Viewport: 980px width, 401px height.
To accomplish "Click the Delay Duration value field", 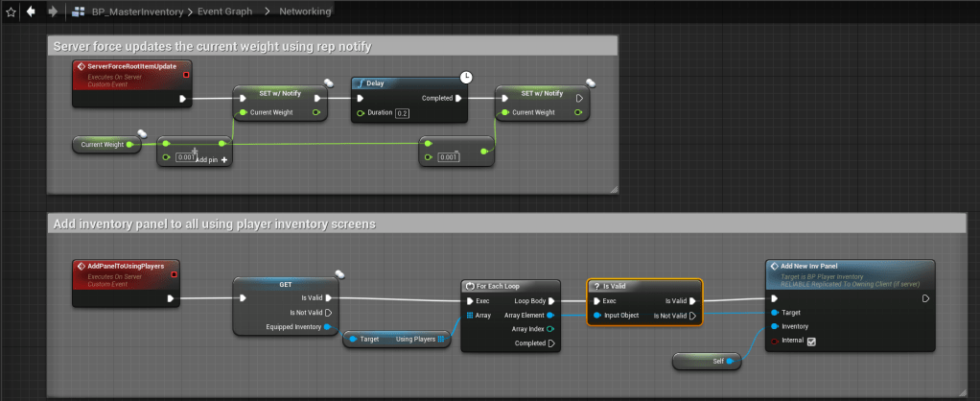I will click(x=403, y=114).
